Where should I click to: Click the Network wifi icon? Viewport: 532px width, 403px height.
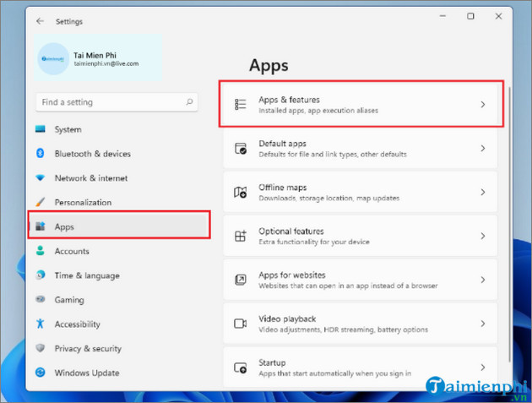pos(40,177)
